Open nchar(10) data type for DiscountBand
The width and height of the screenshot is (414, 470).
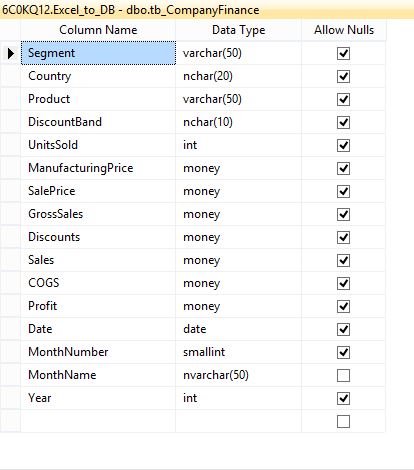coord(238,122)
